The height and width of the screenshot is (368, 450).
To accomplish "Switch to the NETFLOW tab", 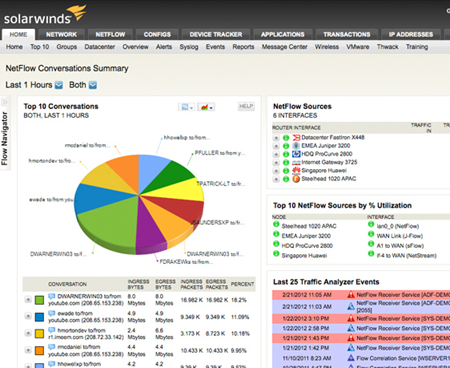I will point(110,34).
